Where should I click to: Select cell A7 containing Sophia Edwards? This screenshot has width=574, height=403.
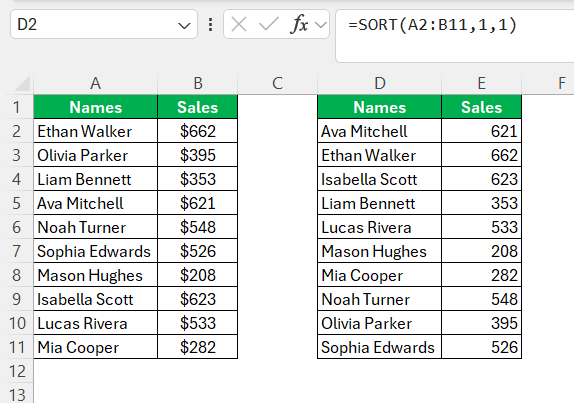(x=96, y=251)
